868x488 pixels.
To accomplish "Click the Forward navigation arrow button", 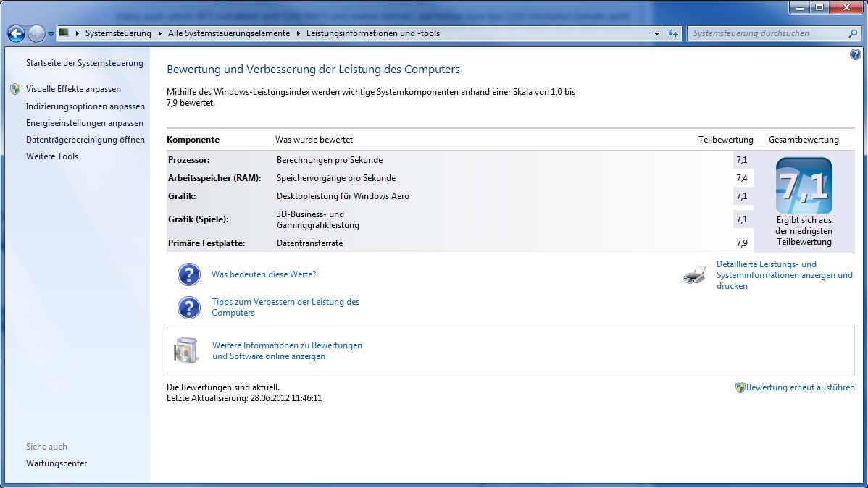I will click(x=36, y=34).
